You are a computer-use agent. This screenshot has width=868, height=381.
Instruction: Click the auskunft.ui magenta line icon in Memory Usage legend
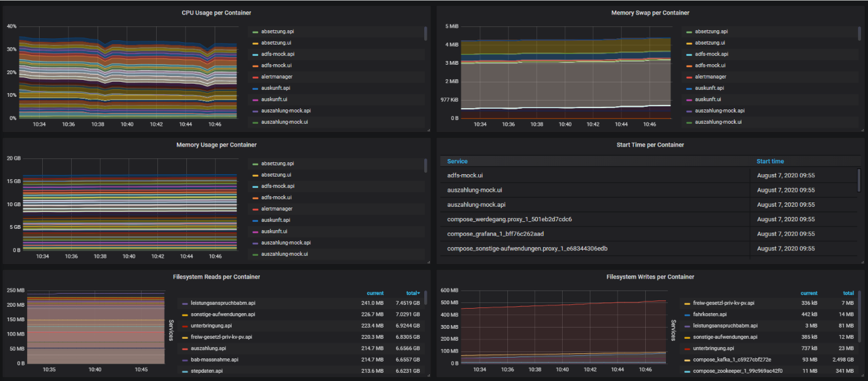[256, 232]
